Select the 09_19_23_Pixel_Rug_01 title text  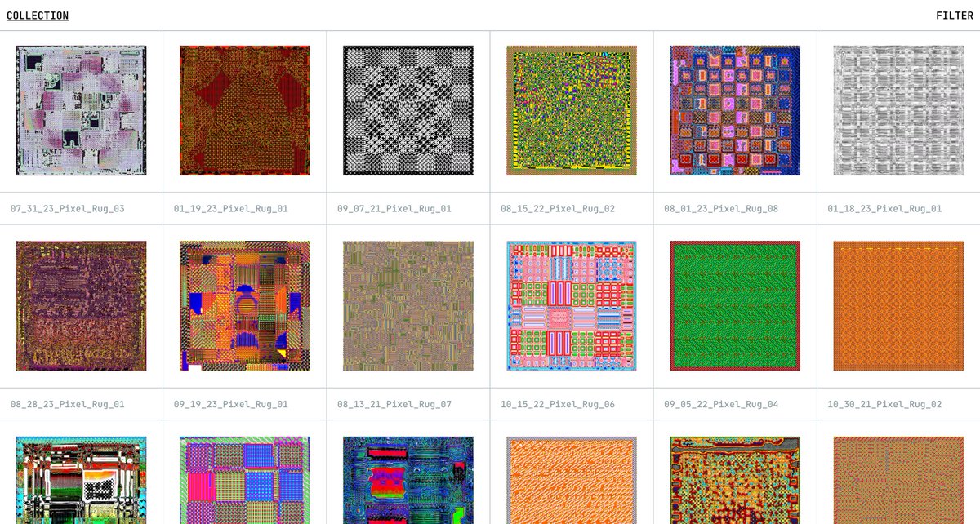[x=231, y=405]
